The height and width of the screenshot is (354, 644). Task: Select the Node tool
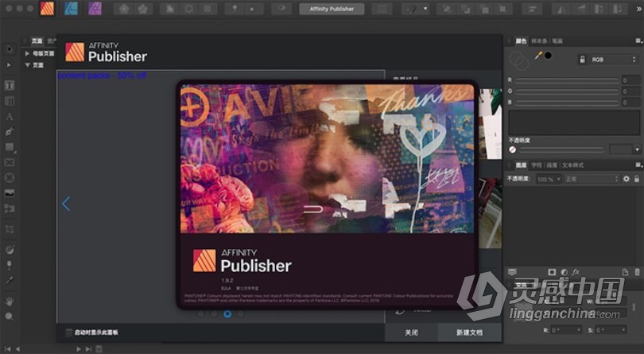click(10, 65)
